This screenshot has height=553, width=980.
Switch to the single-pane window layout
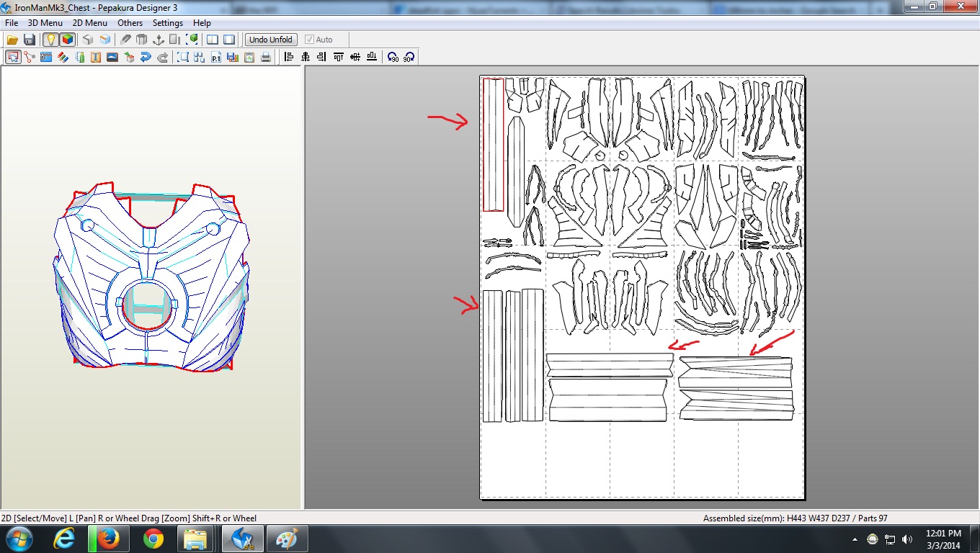tap(229, 40)
